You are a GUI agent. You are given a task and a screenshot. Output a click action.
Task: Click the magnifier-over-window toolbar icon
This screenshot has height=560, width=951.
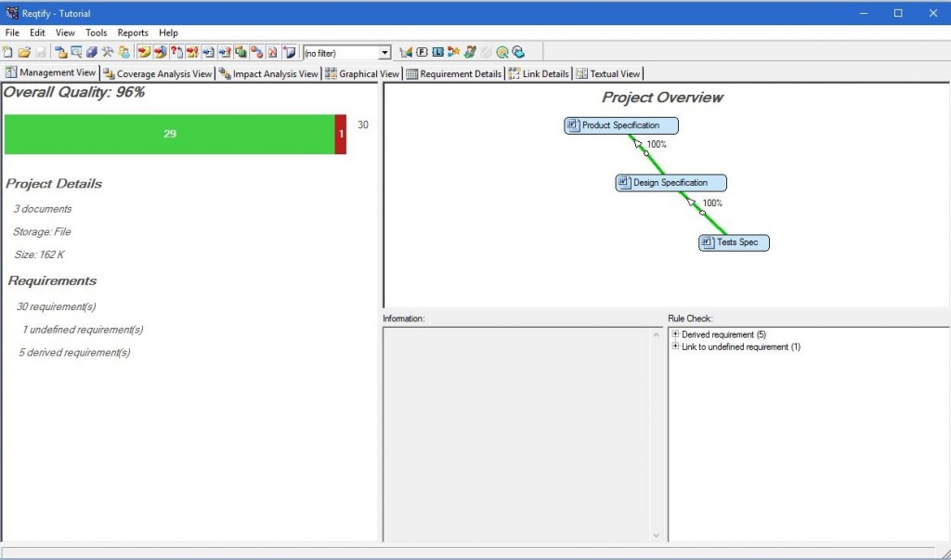(x=76, y=52)
